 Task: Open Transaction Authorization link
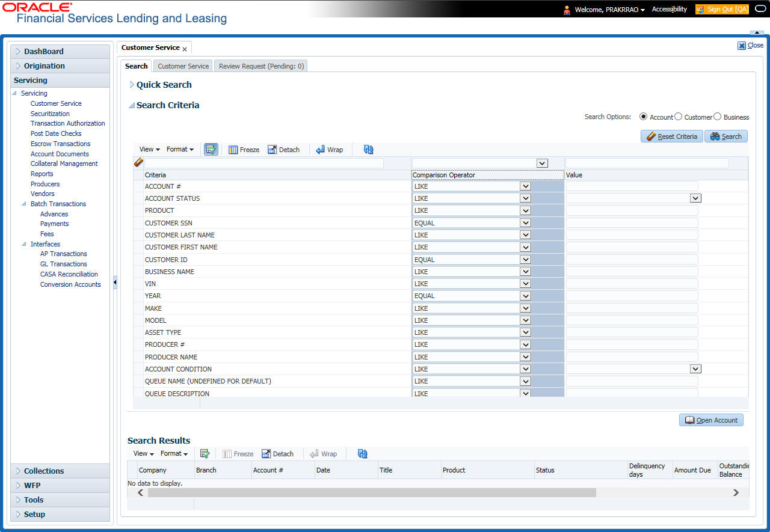tap(68, 123)
